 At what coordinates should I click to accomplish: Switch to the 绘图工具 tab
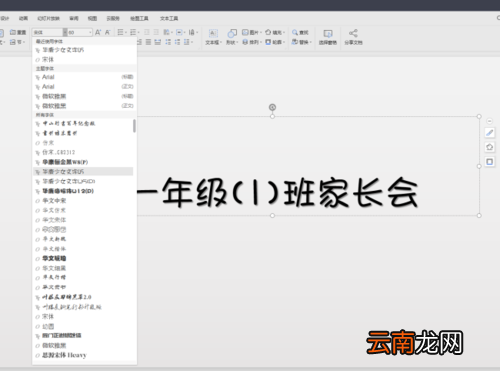139,18
